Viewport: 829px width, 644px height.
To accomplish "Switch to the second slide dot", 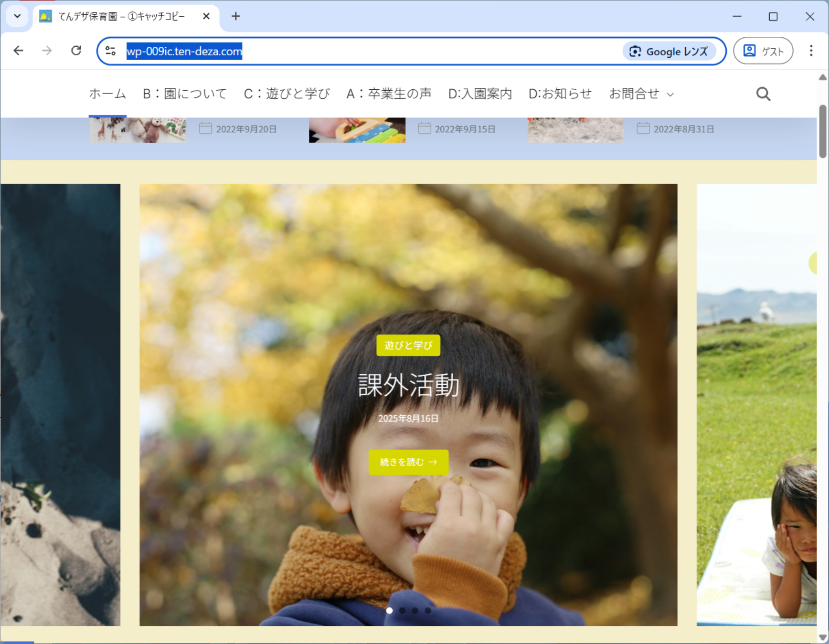I will tap(403, 611).
